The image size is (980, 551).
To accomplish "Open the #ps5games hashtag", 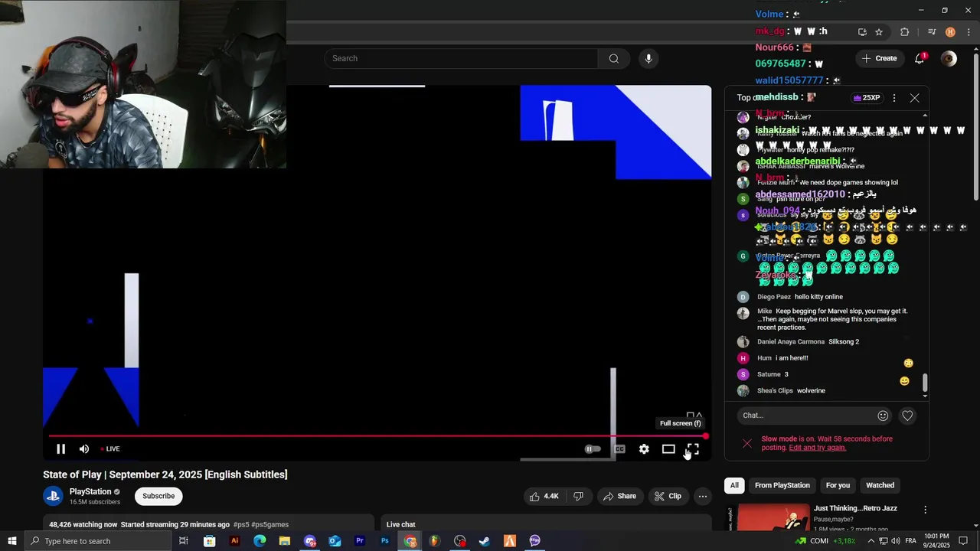I will coord(269,524).
